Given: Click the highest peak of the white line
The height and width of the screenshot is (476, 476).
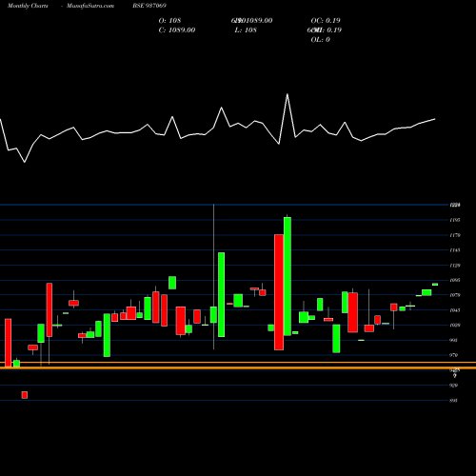Looking at the screenshot, I should pos(288,94).
